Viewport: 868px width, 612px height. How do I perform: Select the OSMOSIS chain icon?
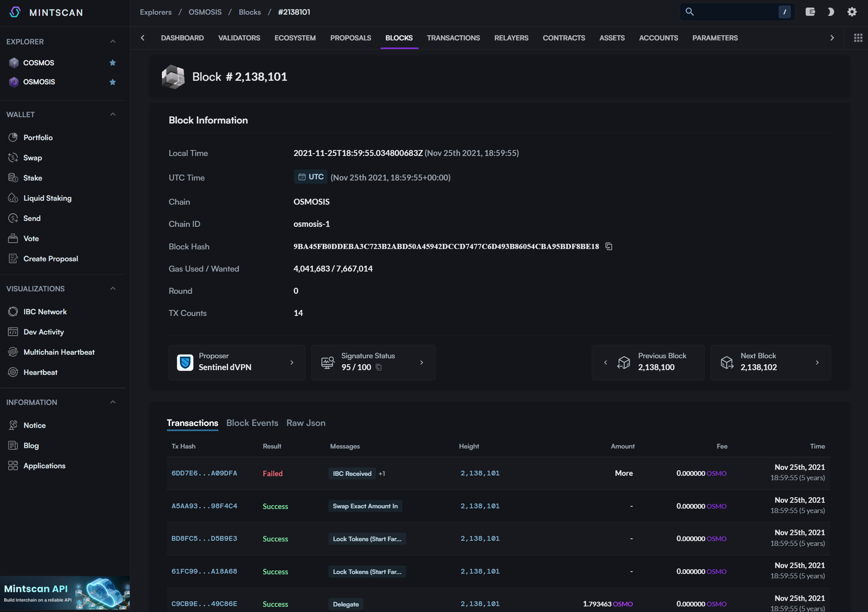tap(14, 82)
